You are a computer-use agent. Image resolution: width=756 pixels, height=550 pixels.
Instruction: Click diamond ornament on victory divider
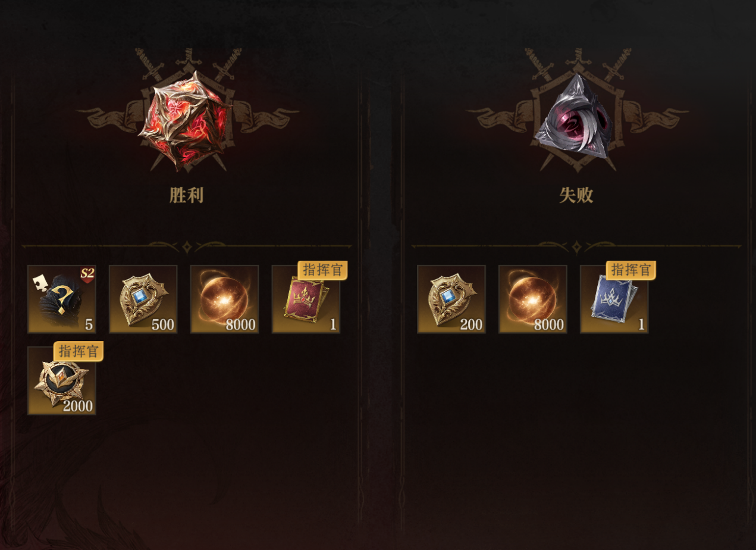tap(187, 246)
